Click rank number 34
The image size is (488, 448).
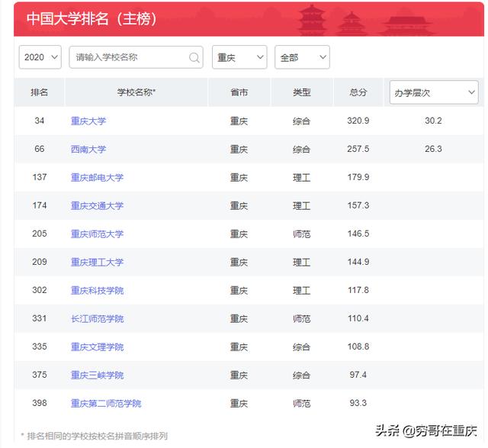[39, 121]
